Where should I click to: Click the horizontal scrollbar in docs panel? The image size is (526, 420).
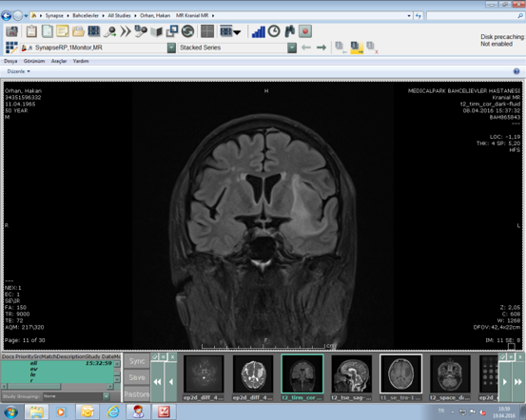[x=57, y=387]
